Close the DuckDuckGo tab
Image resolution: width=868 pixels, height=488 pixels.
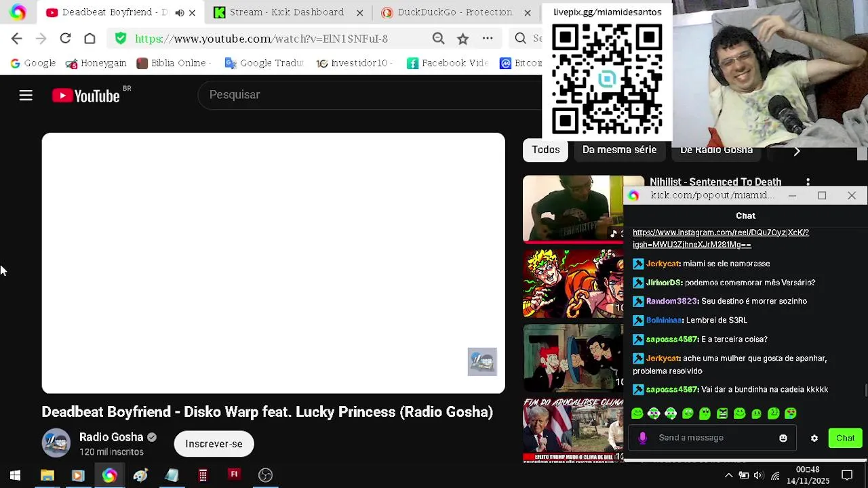pyautogui.click(x=528, y=13)
